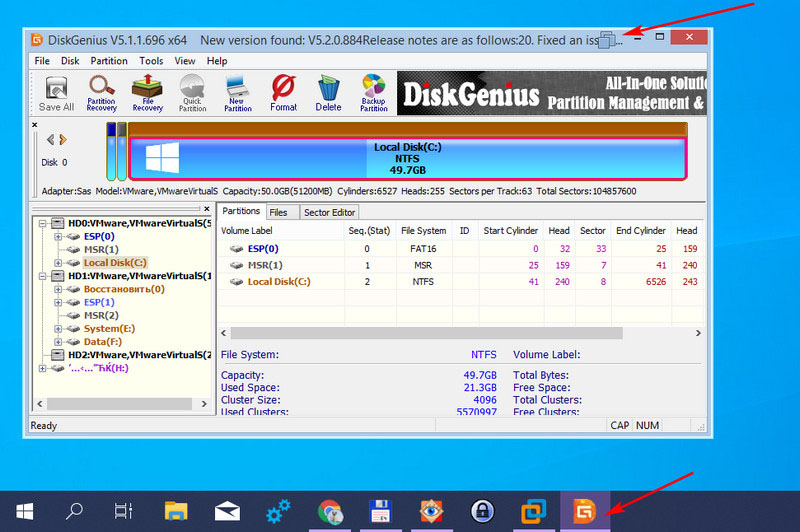Open Chrome from taskbar
This screenshot has width=800, height=532.
[x=330, y=512]
